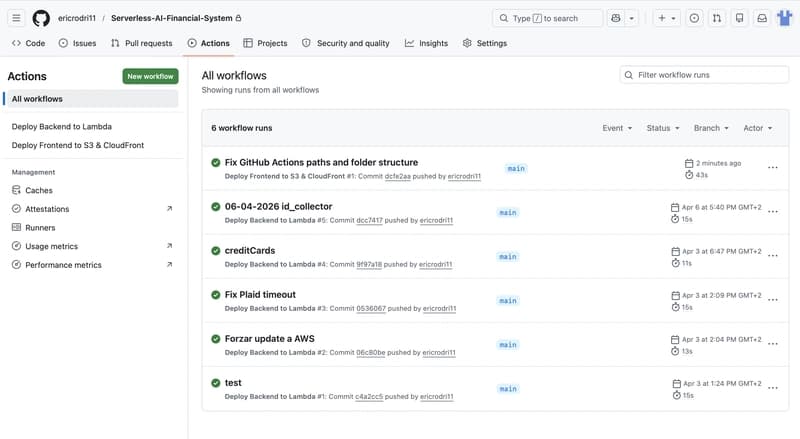Viewport: 800px width, 439px height.
Task: Switch to the Projects tab
Action: tap(265, 43)
